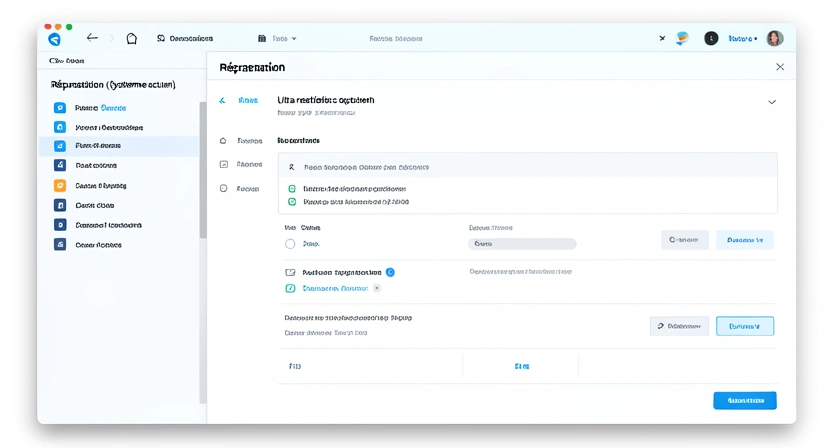Click the grey button with the refresh icon
The image size is (832, 448).
(x=679, y=326)
